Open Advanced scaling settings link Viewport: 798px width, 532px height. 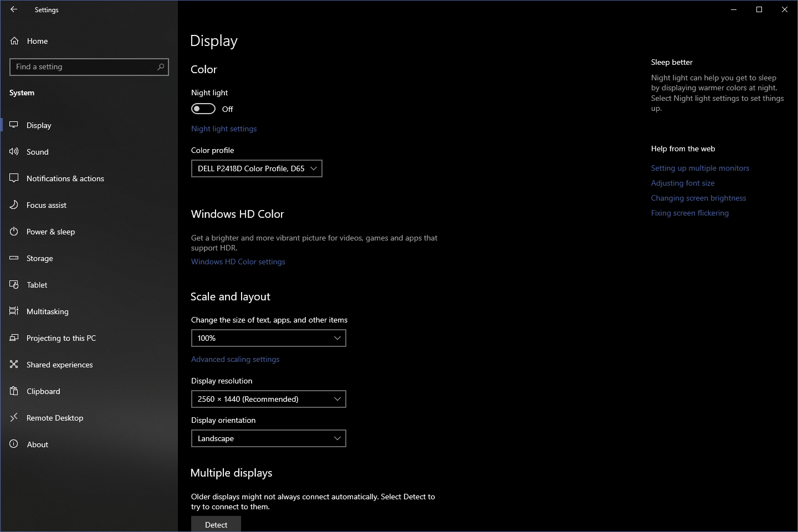click(236, 359)
